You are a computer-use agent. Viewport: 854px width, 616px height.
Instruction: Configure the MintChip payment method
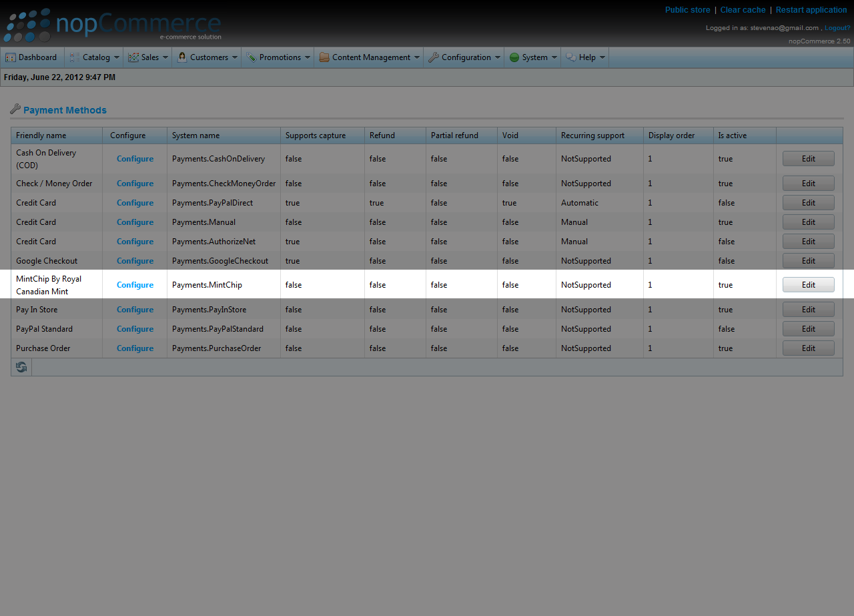point(135,285)
